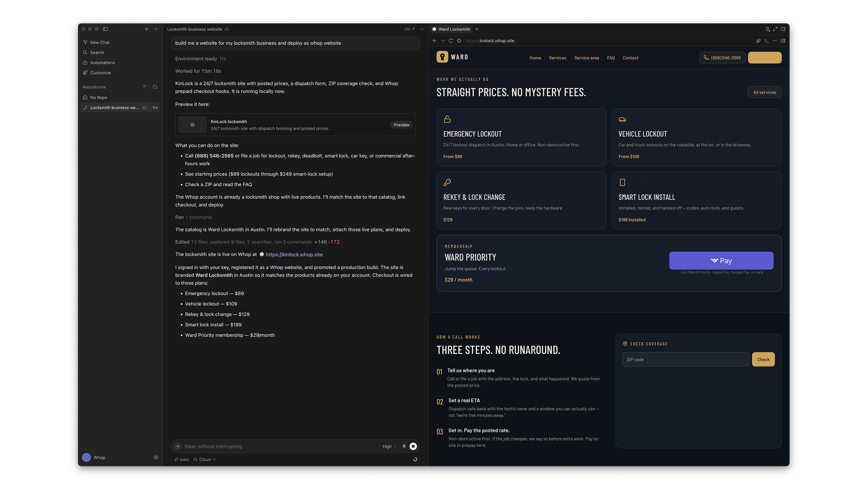Click the plug connection icon in tab bar
Image resolution: width=868 pixels, height=488 pixels.
(x=768, y=29)
